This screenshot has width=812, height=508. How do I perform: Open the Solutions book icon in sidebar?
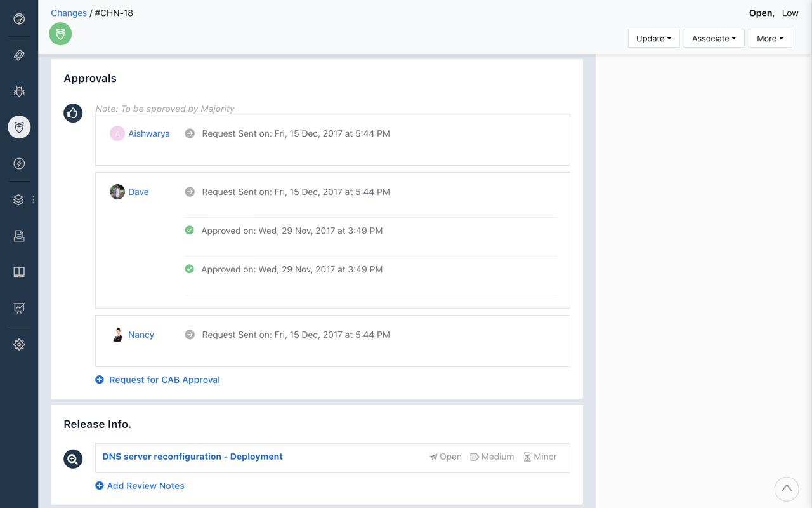click(x=19, y=272)
